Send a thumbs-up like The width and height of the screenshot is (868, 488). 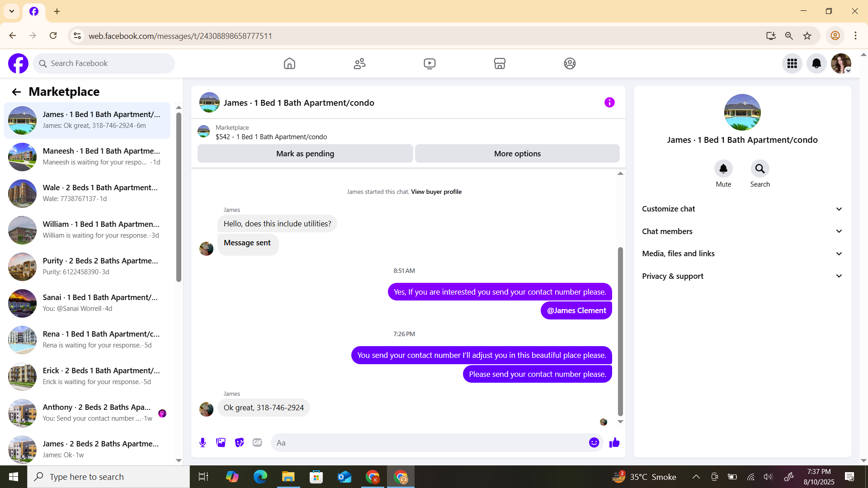coord(614,443)
